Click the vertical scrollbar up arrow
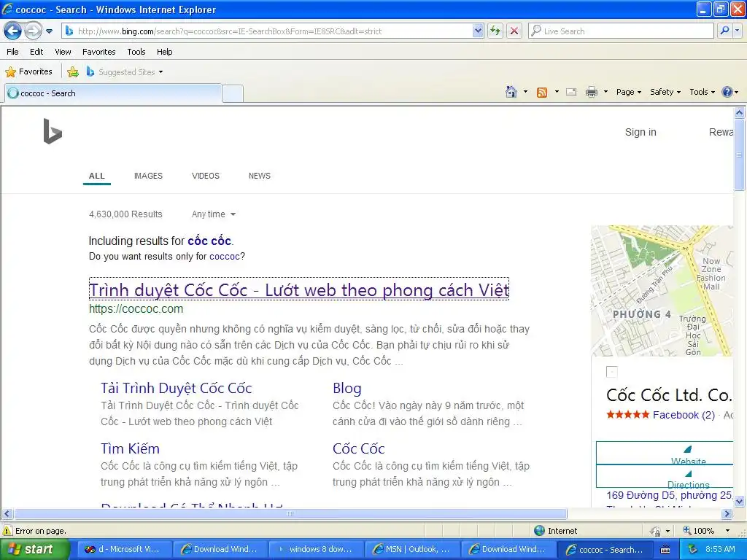This screenshot has width=747, height=560. click(x=740, y=113)
